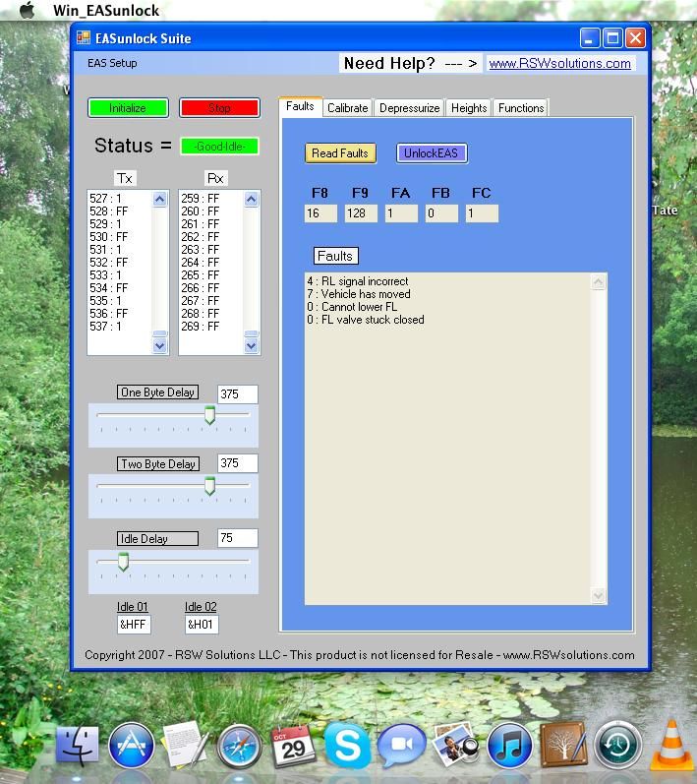Click the Read Faults button
This screenshot has height=784, width=697.
point(340,153)
